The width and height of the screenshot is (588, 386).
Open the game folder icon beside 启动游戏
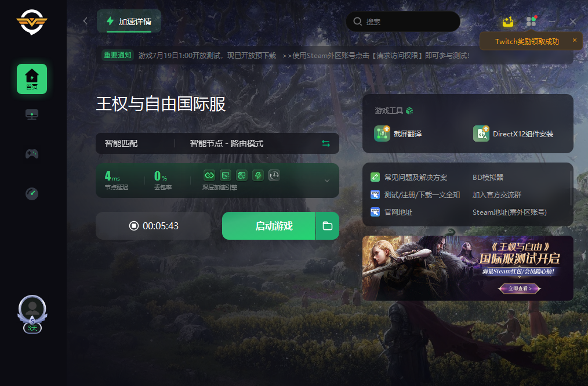tap(328, 226)
